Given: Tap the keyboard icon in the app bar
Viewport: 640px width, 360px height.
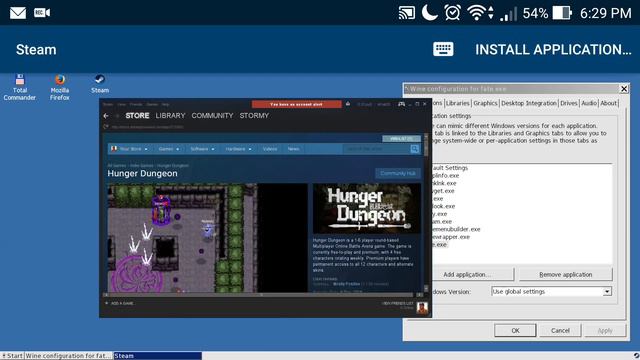Looking at the screenshot, I should pyautogui.click(x=443, y=49).
